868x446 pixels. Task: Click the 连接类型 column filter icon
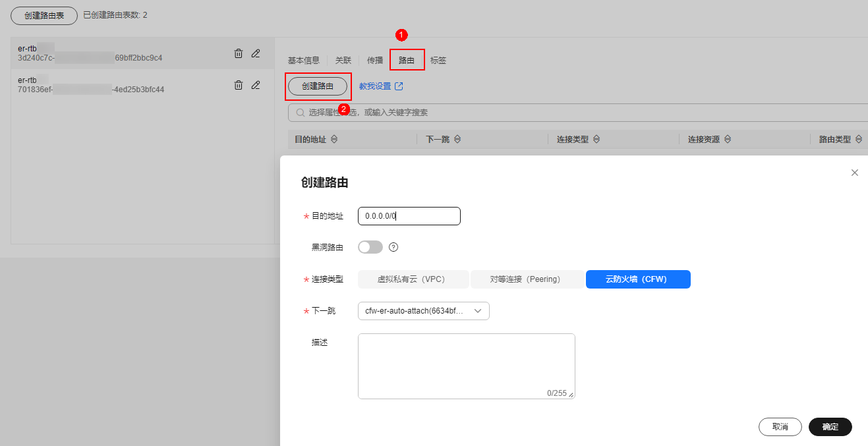tap(596, 140)
